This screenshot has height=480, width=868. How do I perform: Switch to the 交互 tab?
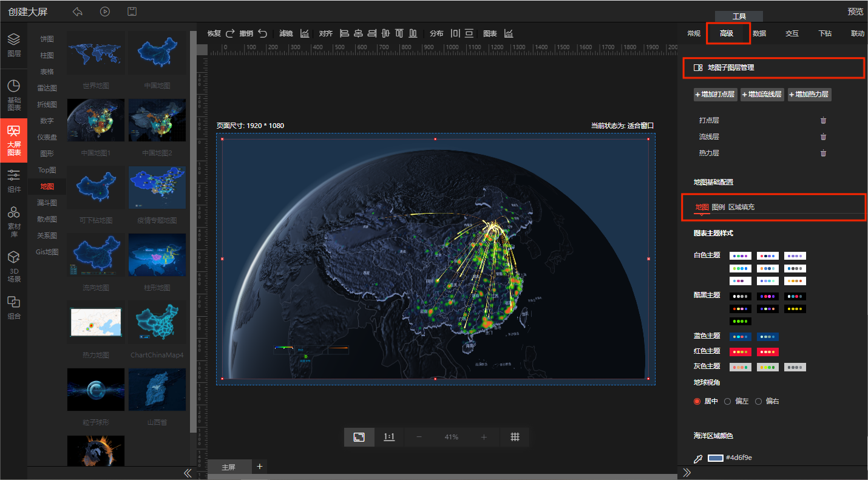coord(792,33)
